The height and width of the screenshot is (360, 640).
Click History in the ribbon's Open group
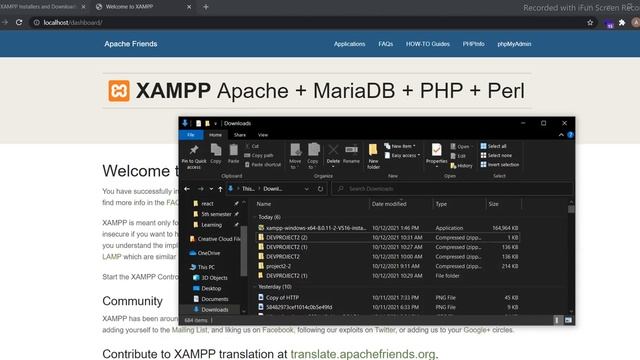(461, 166)
